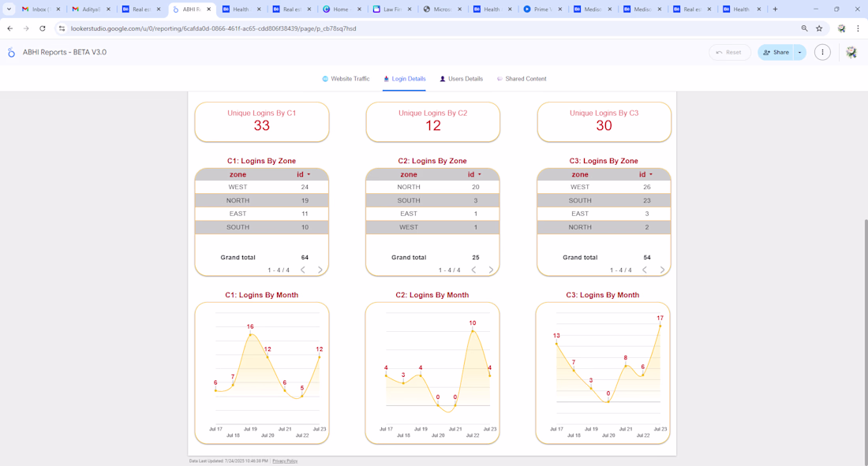Close the ABHI Reports browser tab
The width and height of the screenshot is (868, 466).
(208, 9)
